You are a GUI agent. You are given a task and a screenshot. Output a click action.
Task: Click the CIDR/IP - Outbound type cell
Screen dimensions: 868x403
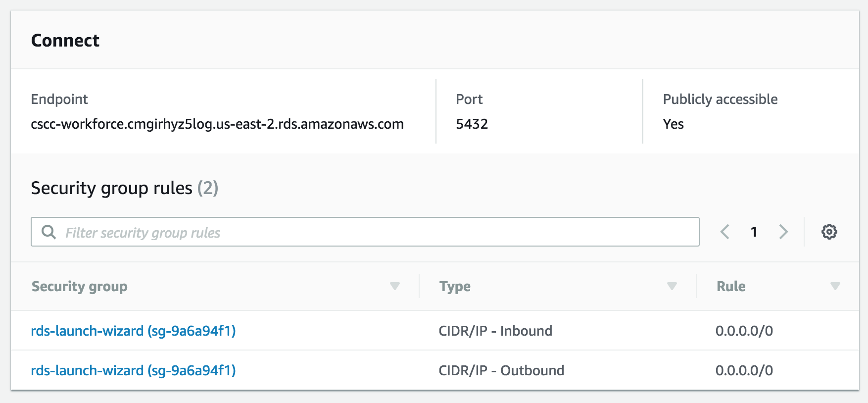[501, 370]
